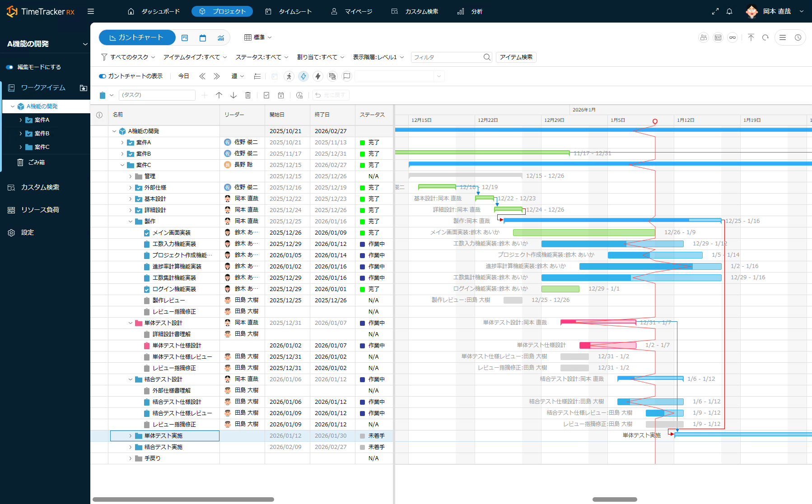The height and width of the screenshot is (504, 812).
Task: Expand the 単体テスト実施 row in the grid
Action: 131,436
